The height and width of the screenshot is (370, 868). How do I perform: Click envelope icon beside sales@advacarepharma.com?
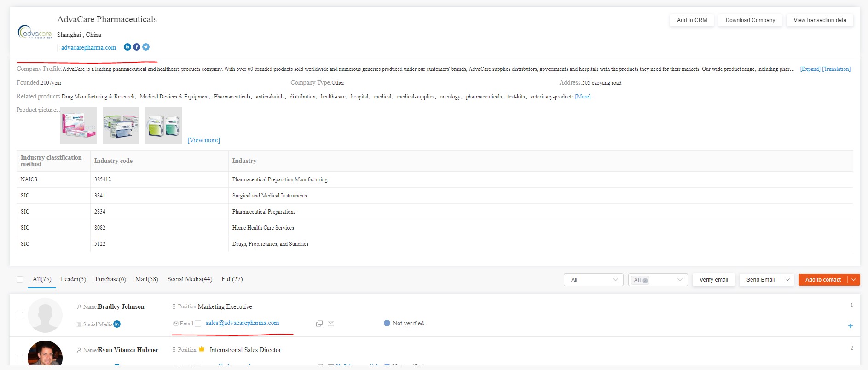click(x=331, y=324)
